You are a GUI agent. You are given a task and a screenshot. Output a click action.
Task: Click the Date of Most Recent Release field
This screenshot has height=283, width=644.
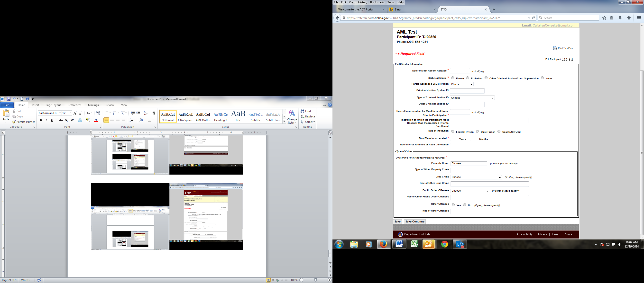460,71
